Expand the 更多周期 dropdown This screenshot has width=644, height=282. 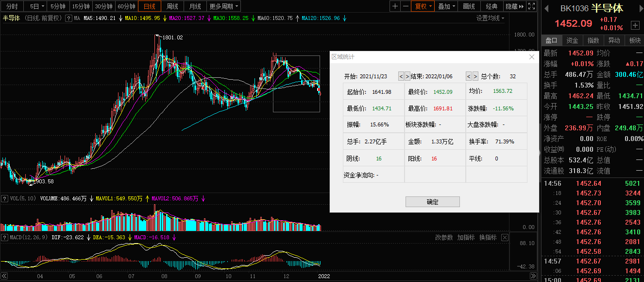pos(224,6)
